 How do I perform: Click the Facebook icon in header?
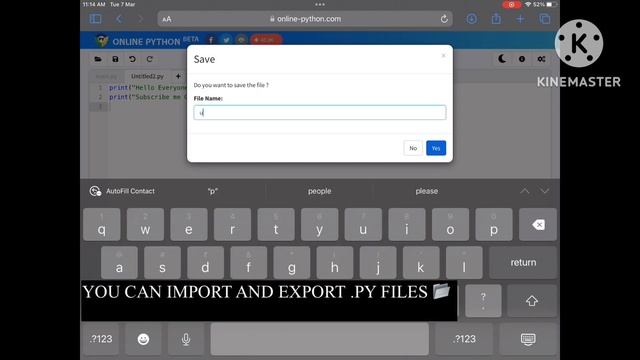[211, 40]
